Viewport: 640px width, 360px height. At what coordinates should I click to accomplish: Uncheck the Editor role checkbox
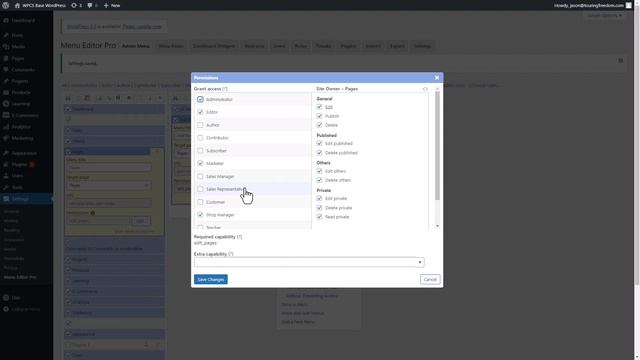(200, 112)
